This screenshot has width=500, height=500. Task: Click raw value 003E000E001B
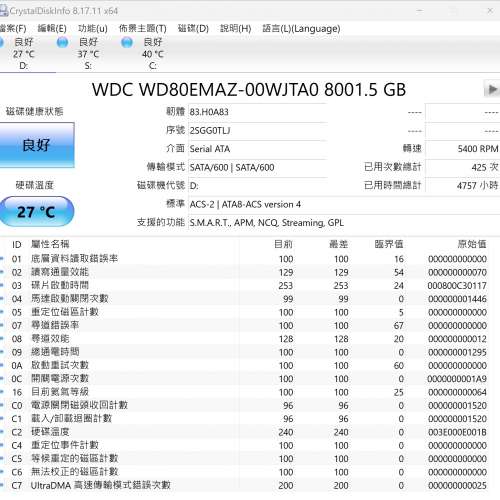point(457,432)
